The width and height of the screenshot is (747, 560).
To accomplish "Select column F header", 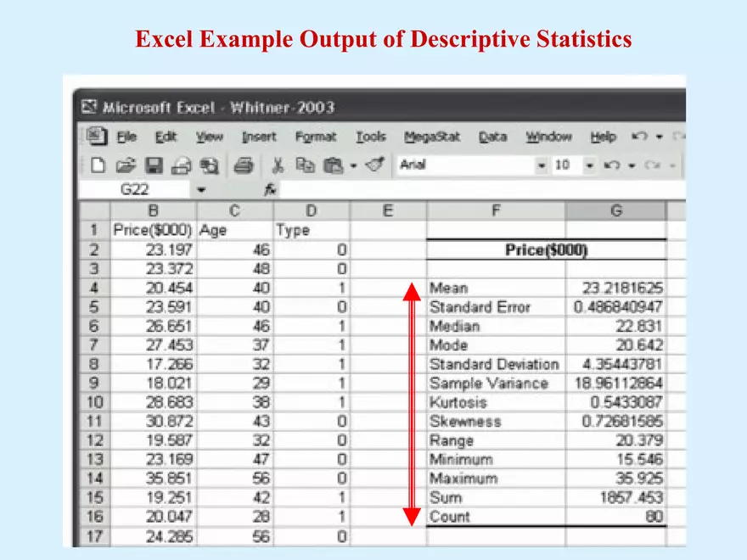I will (x=496, y=210).
